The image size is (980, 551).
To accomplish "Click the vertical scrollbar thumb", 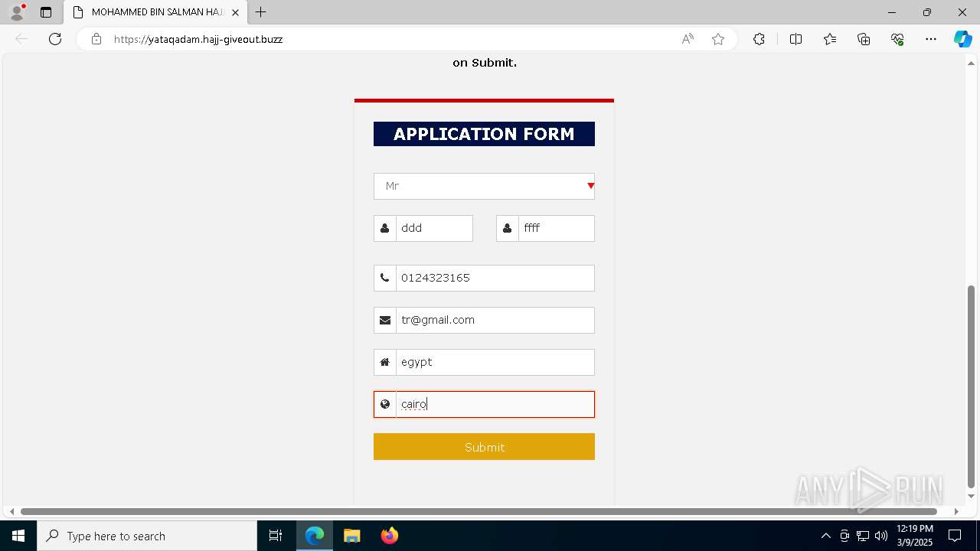I will tap(972, 386).
